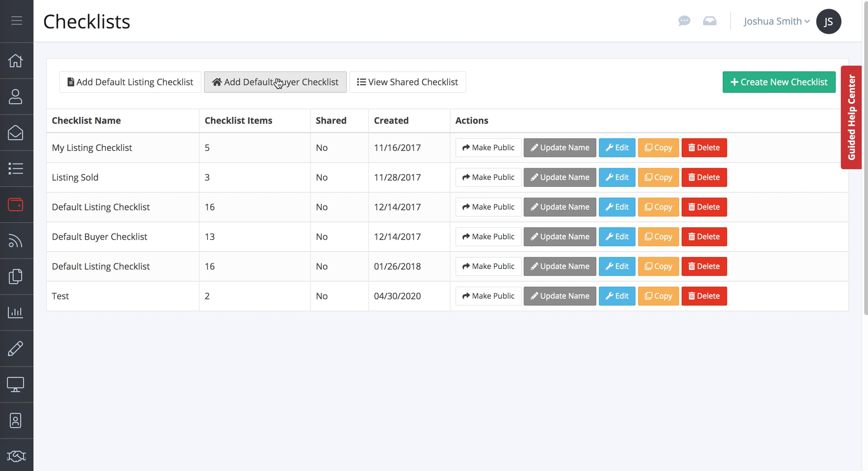This screenshot has height=471, width=868.
Task: Open reports via bar chart sidebar icon
Action: tap(16, 312)
